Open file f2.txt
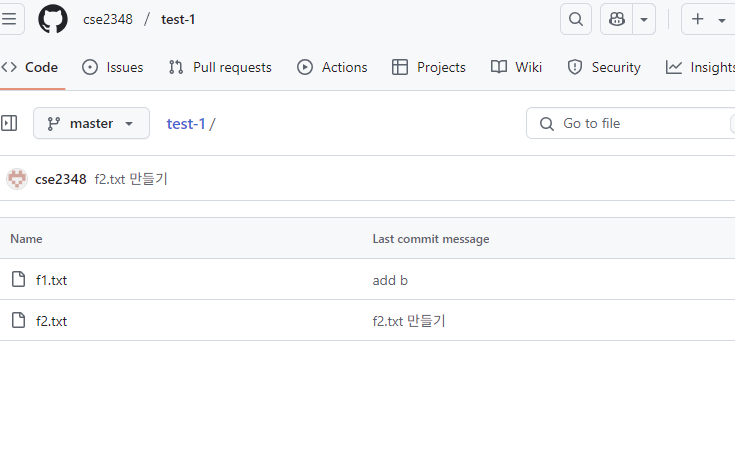 pos(52,322)
